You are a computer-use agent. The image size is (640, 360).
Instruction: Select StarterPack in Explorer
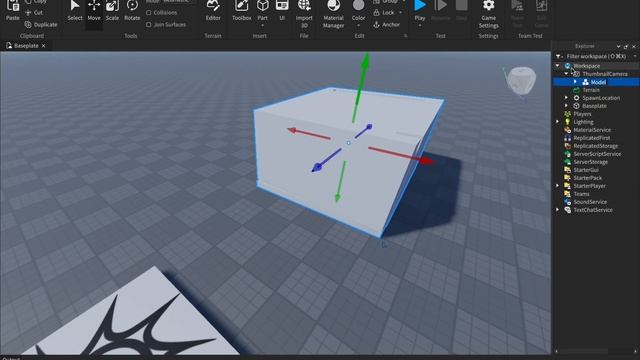click(587, 178)
